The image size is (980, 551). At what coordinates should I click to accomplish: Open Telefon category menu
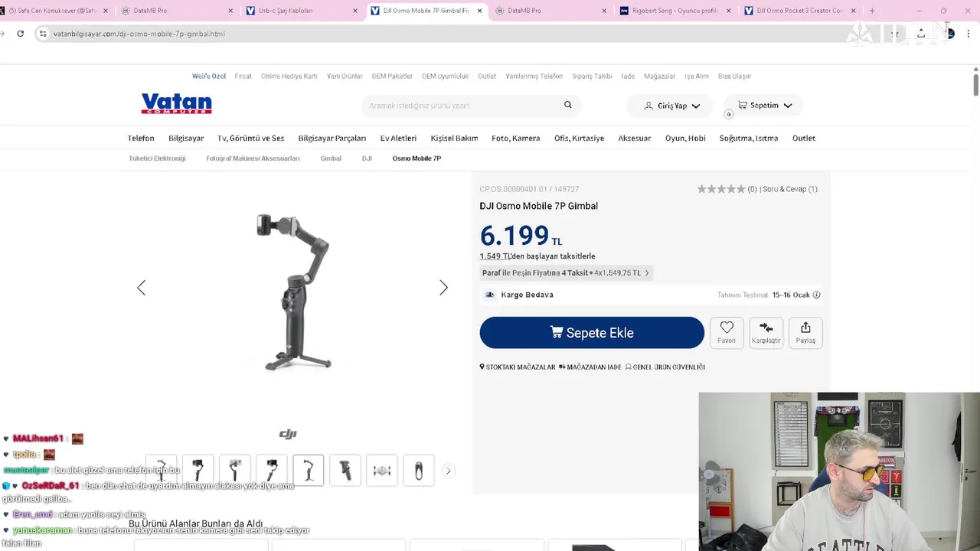click(x=141, y=139)
